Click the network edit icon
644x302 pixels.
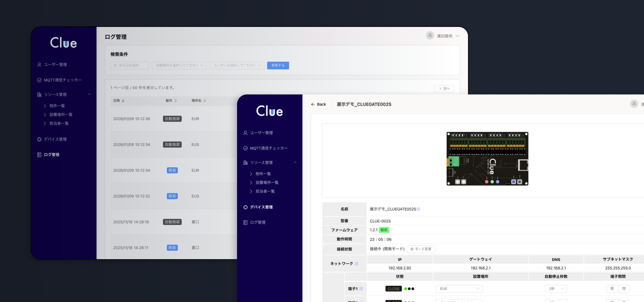coord(357,264)
